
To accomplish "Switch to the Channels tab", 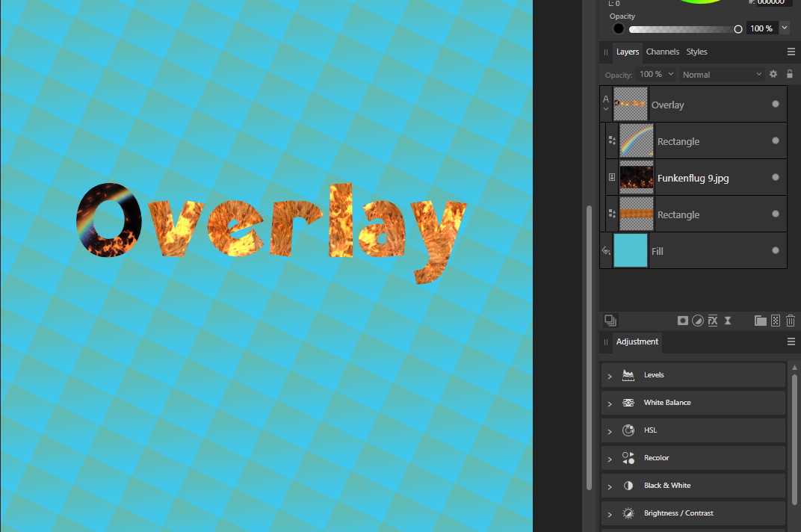I will pos(662,52).
